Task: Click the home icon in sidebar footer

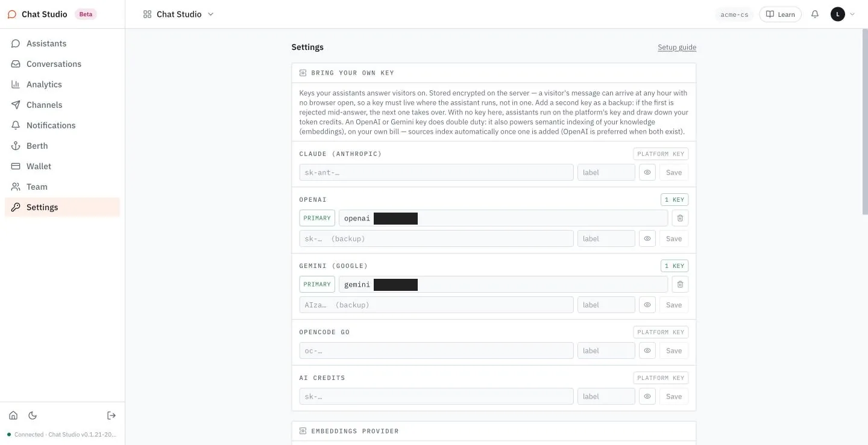Action: pyautogui.click(x=13, y=415)
